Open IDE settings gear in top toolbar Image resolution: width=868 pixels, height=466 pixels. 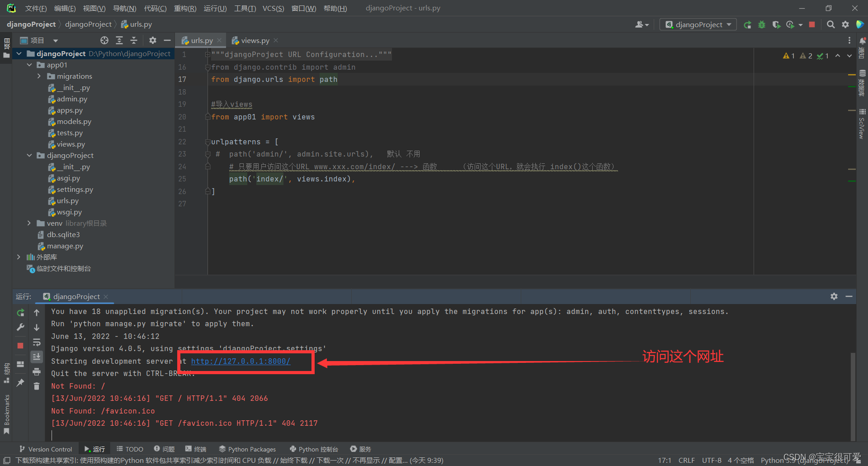(x=845, y=25)
